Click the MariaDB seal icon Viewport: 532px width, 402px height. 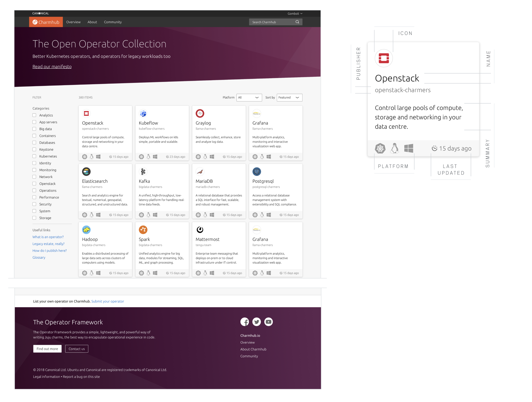click(x=200, y=172)
